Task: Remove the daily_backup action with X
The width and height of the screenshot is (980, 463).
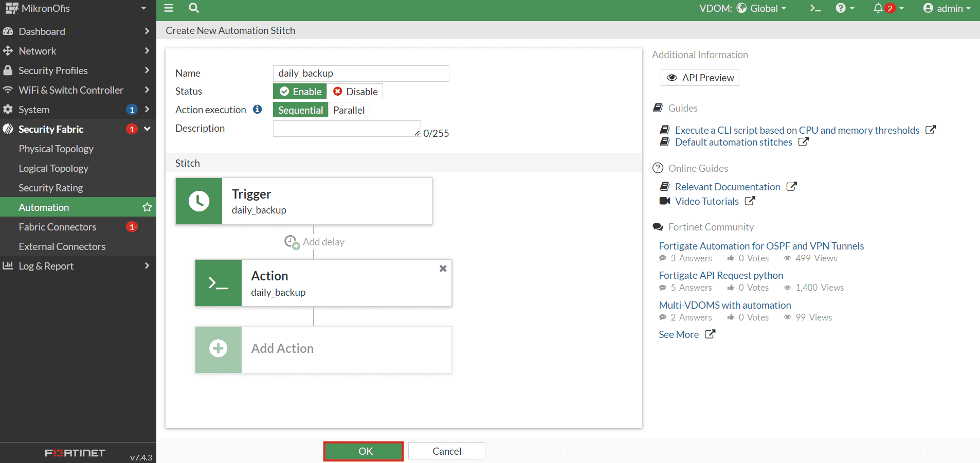Action: click(x=443, y=269)
